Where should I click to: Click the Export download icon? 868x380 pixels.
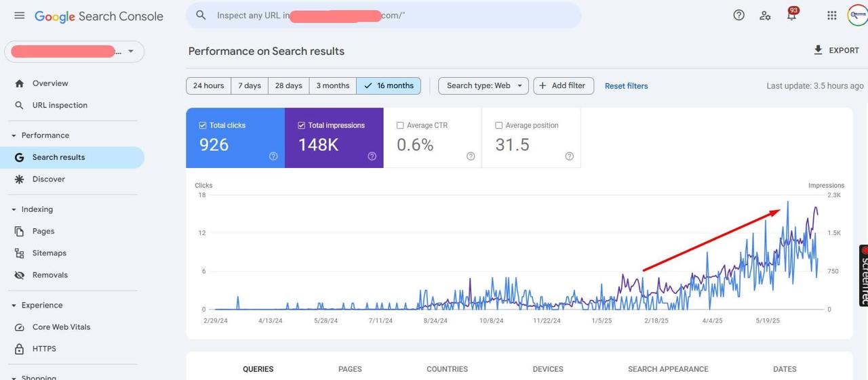(818, 50)
